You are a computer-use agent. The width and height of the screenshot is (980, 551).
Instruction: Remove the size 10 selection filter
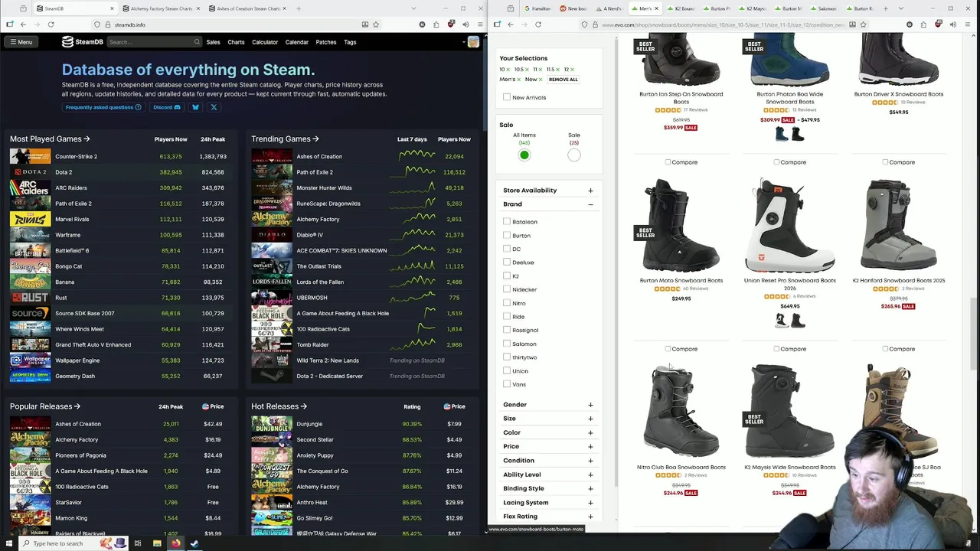508,70
